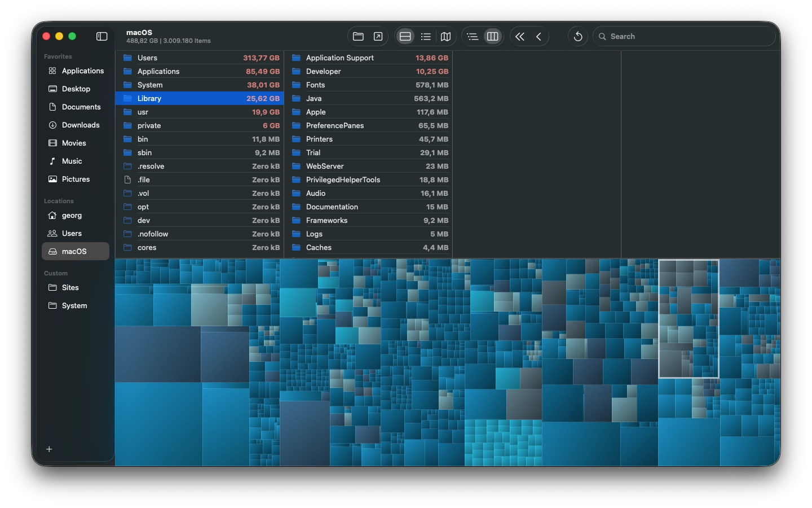This screenshot has height=508, width=812.
Task: Select the Audio folder row
Action: [369, 193]
